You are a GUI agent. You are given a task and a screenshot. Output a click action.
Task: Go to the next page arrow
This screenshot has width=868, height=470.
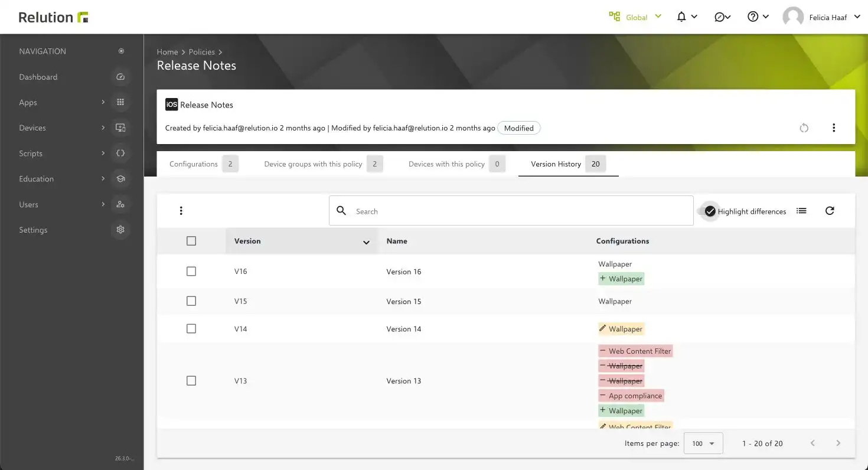pos(838,443)
